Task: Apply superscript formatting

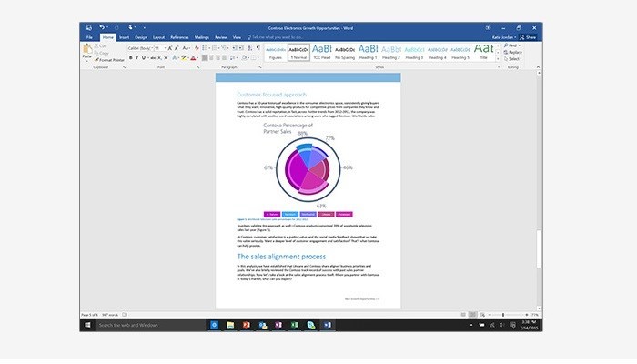Action: tap(166, 57)
